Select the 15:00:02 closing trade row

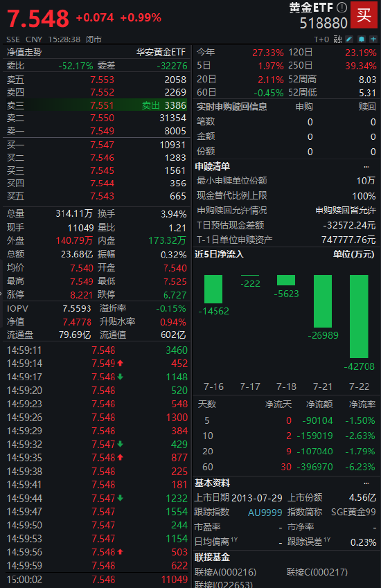tap(96, 580)
